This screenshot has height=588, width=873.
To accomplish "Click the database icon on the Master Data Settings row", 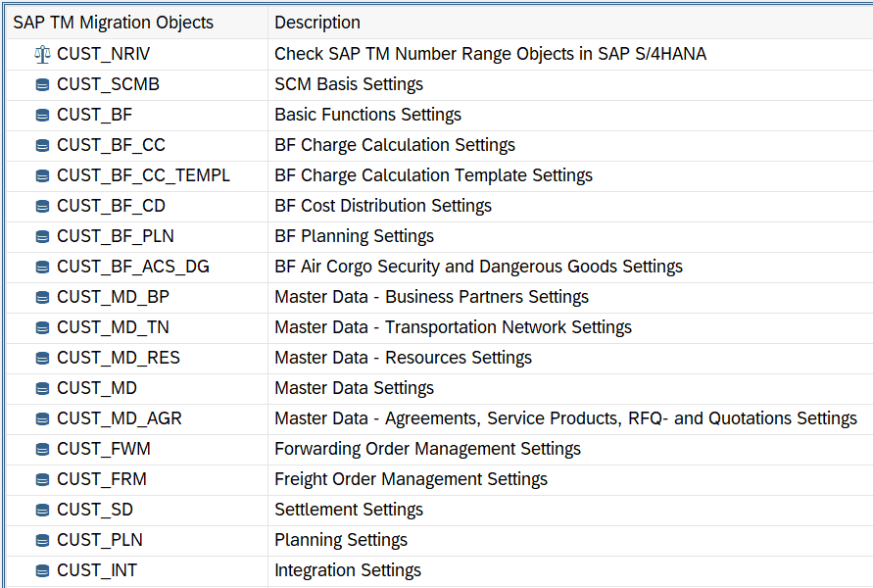I will 42,389.
